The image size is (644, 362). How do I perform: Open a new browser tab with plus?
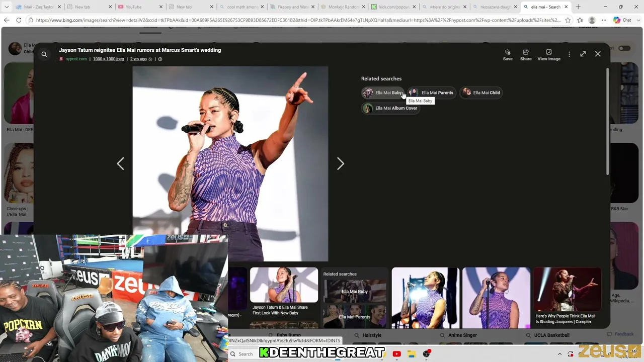pyautogui.click(x=578, y=7)
